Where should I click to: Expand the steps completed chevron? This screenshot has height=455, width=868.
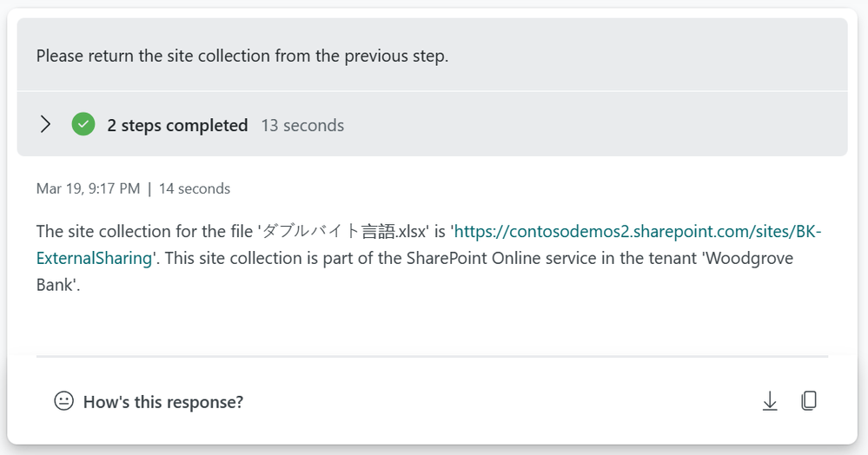coord(45,124)
